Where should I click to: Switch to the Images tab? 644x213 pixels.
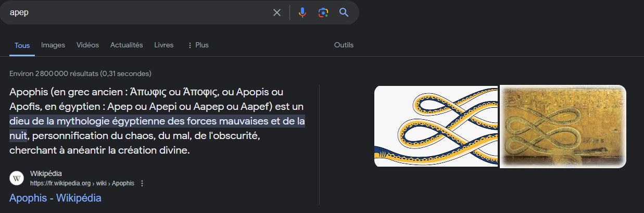tap(53, 45)
